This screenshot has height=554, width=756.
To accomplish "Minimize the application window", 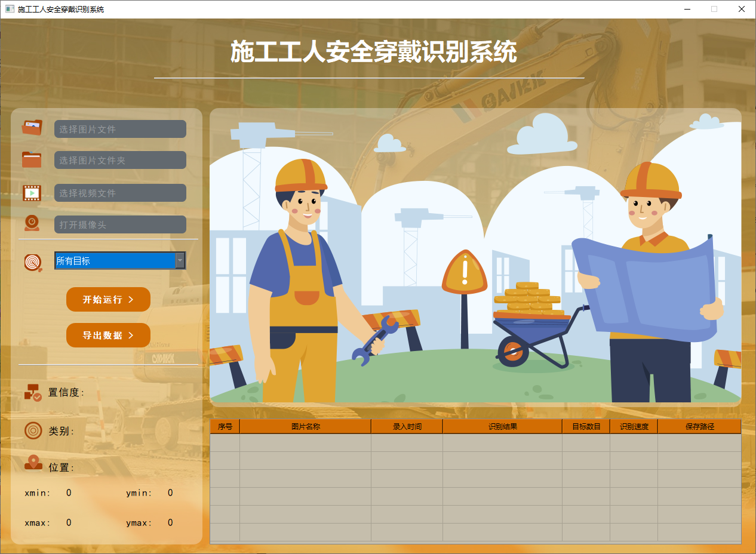I will [687, 9].
